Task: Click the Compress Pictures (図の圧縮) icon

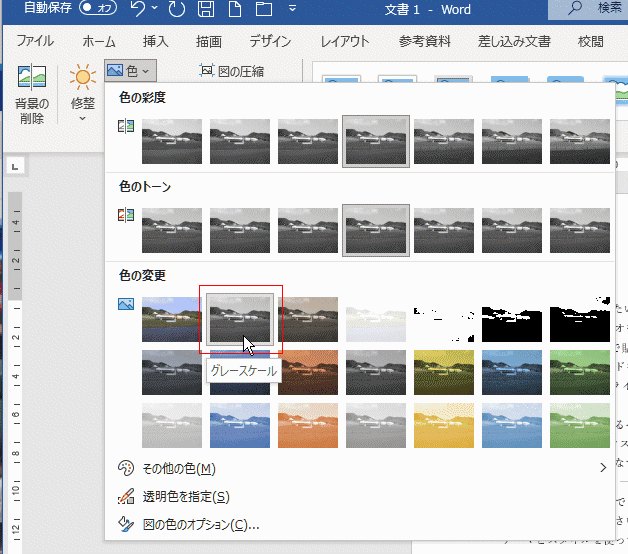Action: [207, 71]
